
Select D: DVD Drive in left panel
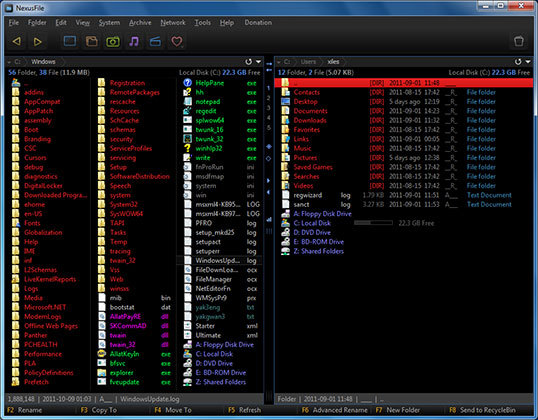214,363
